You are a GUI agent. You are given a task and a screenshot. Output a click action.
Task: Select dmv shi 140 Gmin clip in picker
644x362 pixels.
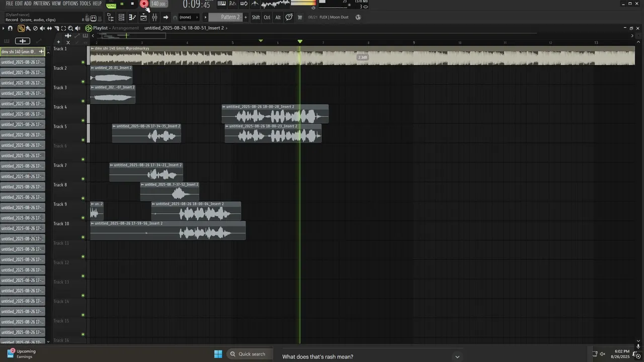coord(23,52)
